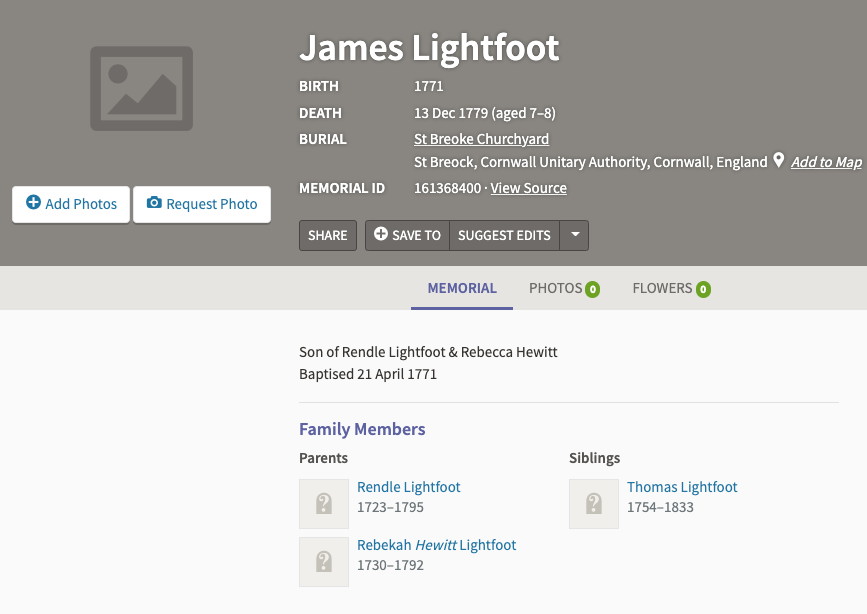Click Rendle Lightfoot's gravestone placeholder thumbnail

tap(324, 504)
